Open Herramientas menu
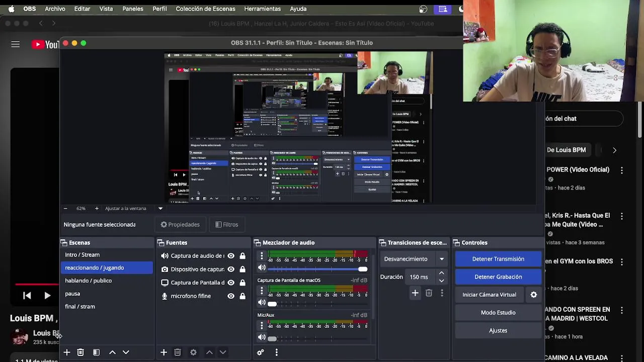 click(263, 9)
